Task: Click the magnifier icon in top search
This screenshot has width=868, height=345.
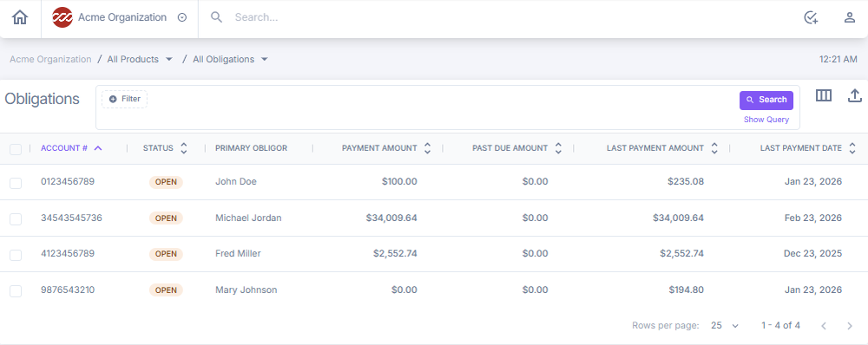Action: 216,17
